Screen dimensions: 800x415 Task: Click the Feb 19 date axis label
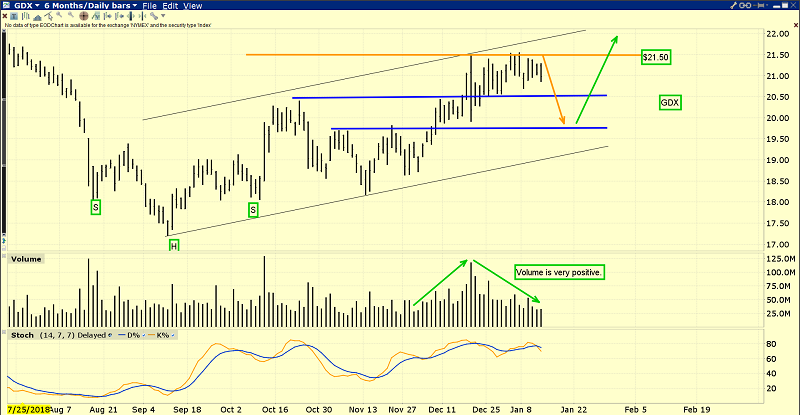696,409
